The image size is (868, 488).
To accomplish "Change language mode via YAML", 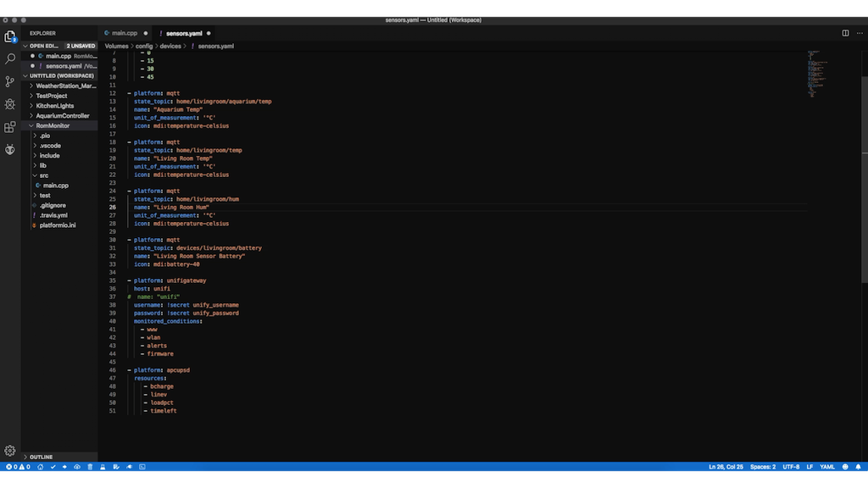I will [827, 467].
